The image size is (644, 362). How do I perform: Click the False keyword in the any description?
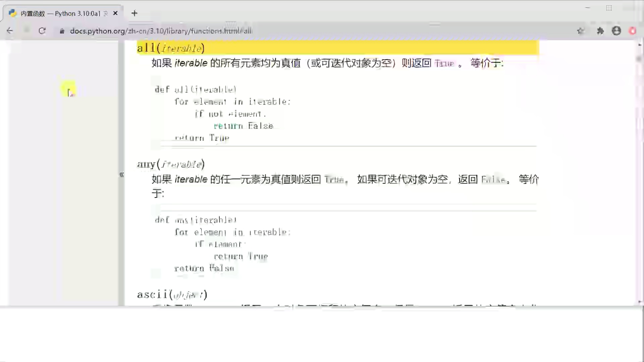coord(494,179)
